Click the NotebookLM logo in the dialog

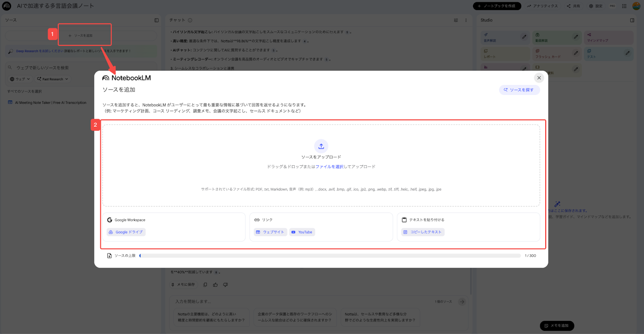[x=127, y=78]
